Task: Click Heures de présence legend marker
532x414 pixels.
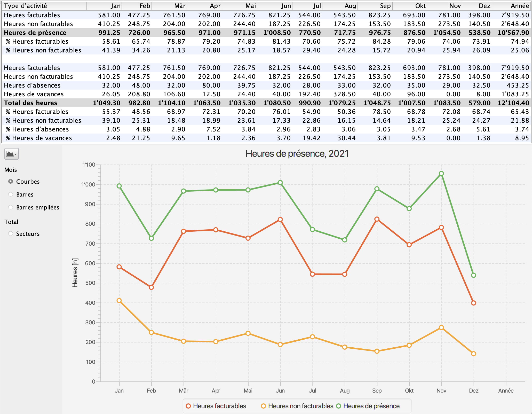Action: pos(339,406)
